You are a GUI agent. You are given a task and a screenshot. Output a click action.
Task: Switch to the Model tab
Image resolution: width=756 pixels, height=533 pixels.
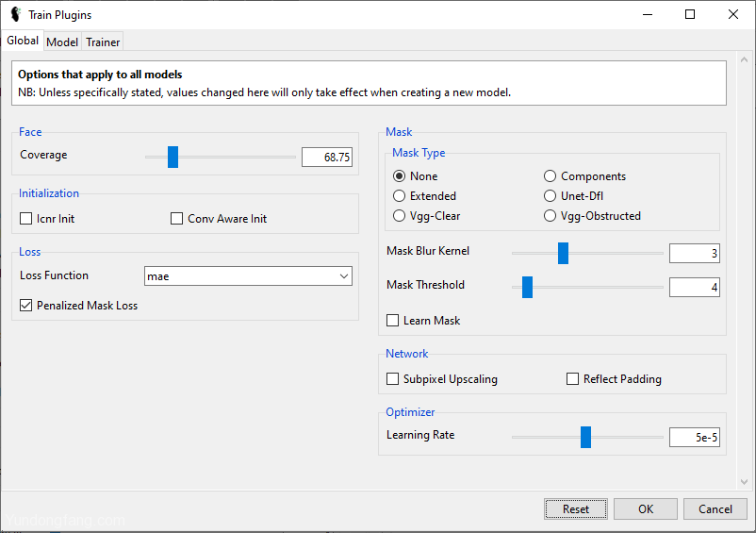[62, 42]
